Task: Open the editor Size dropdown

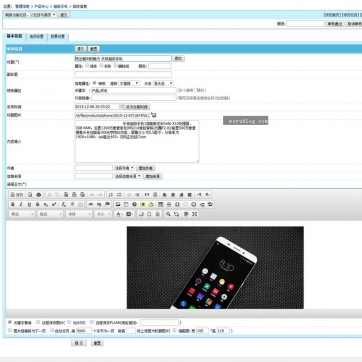Action: pos(103,214)
